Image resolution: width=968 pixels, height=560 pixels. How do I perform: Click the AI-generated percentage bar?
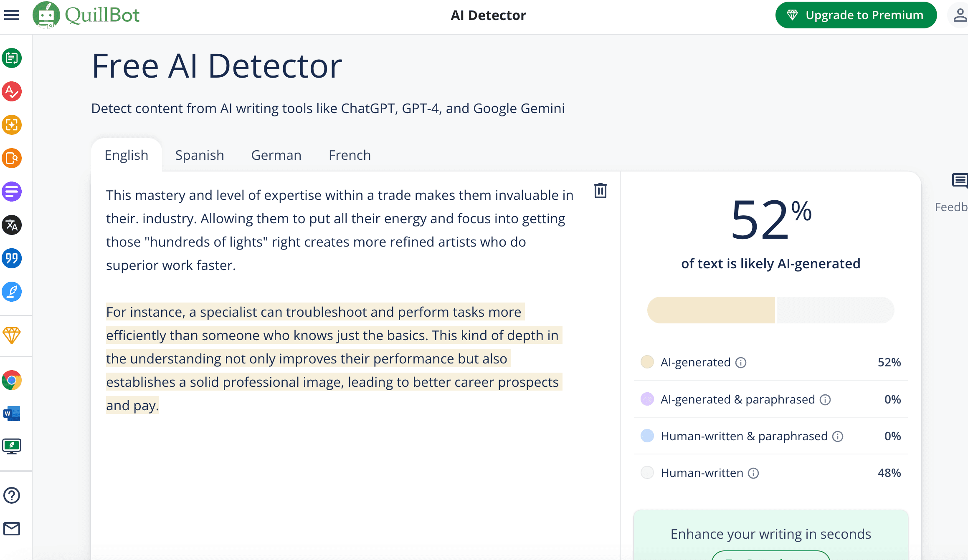pyautogui.click(x=711, y=310)
